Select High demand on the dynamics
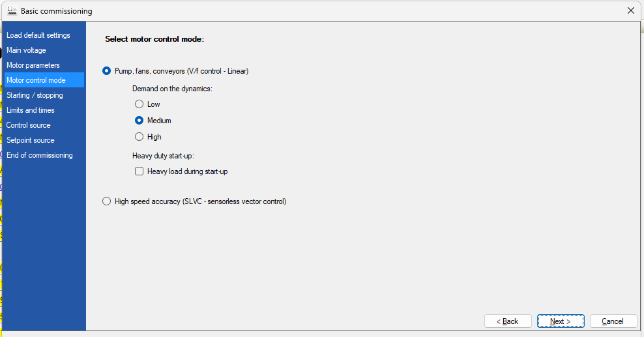644x337 pixels. click(139, 137)
